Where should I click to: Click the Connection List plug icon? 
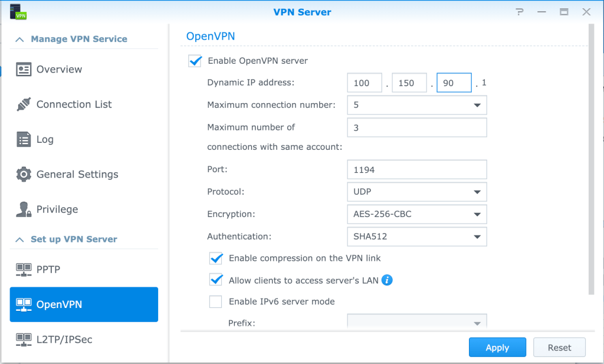point(24,104)
